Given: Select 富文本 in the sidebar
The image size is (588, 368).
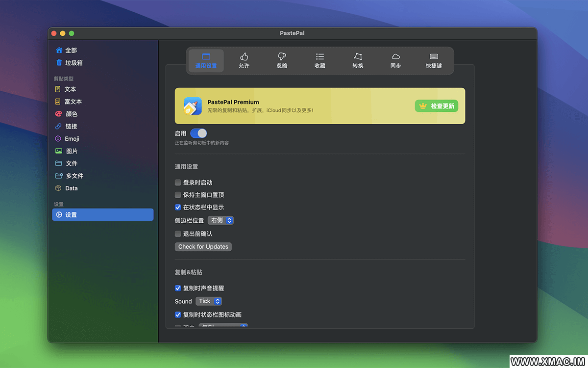Looking at the screenshot, I should pyautogui.click(x=73, y=102).
